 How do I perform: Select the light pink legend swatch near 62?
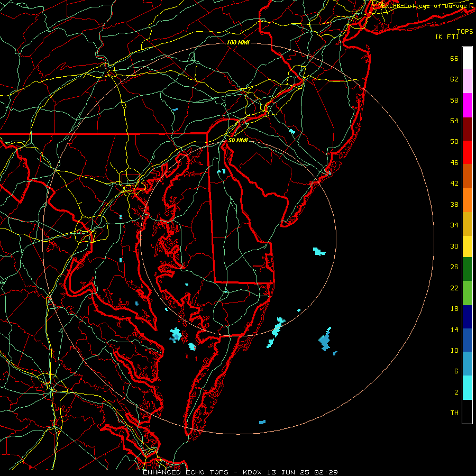pos(467,81)
